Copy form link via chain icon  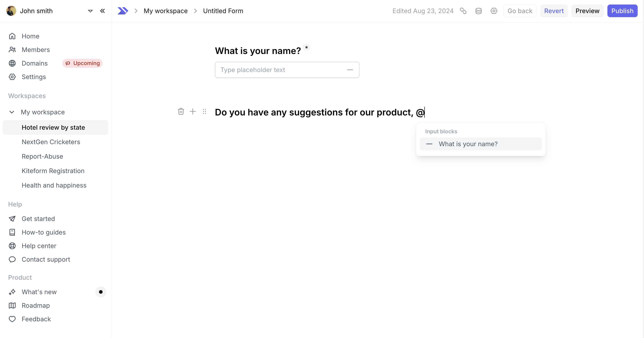pyautogui.click(x=463, y=11)
